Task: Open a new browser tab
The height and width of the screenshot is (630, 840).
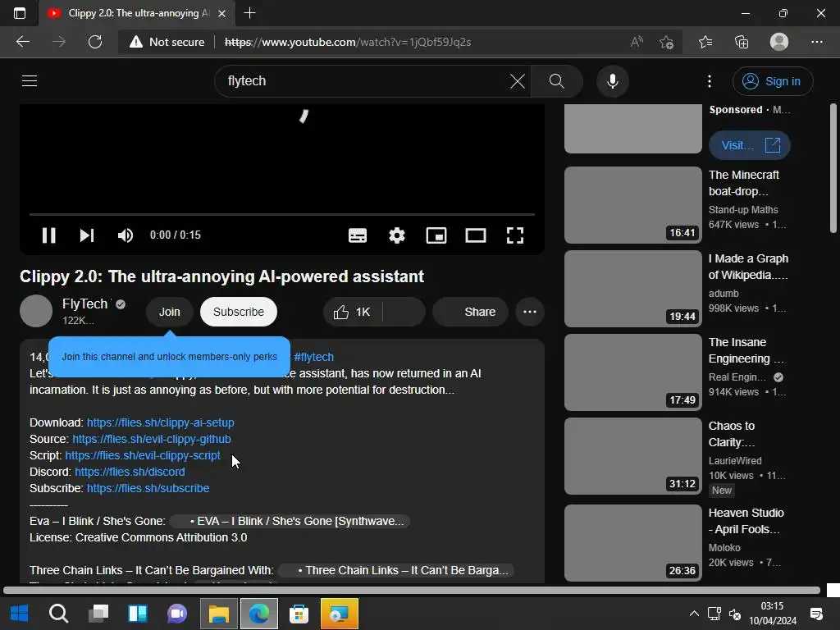Action: click(249, 13)
